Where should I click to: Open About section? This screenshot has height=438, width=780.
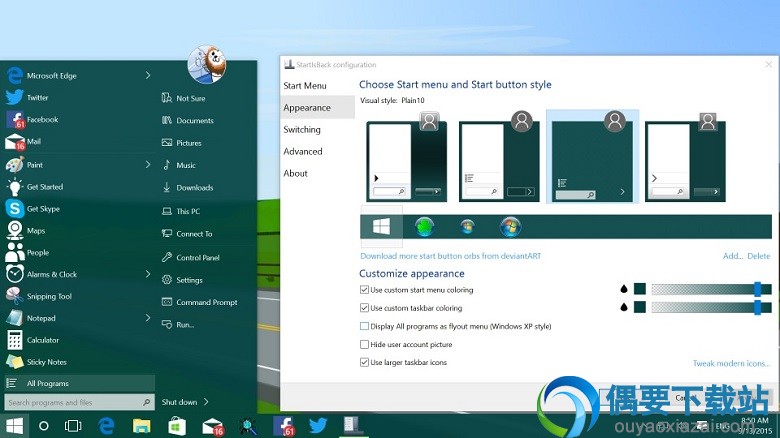pyautogui.click(x=295, y=173)
